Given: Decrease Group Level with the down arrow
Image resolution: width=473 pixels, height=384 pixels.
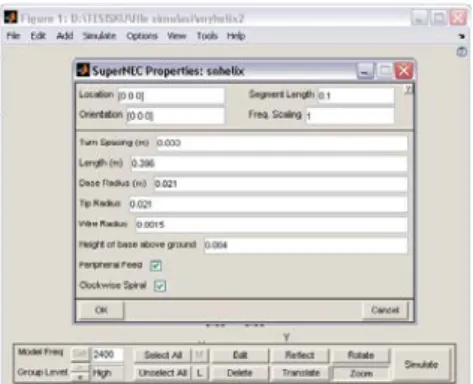Looking at the screenshot, I should [80, 377].
